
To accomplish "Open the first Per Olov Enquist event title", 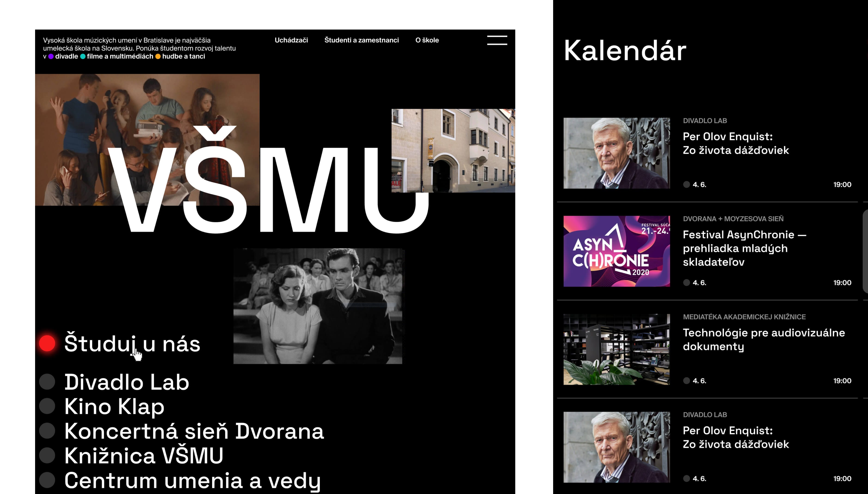I will (x=736, y=143).
